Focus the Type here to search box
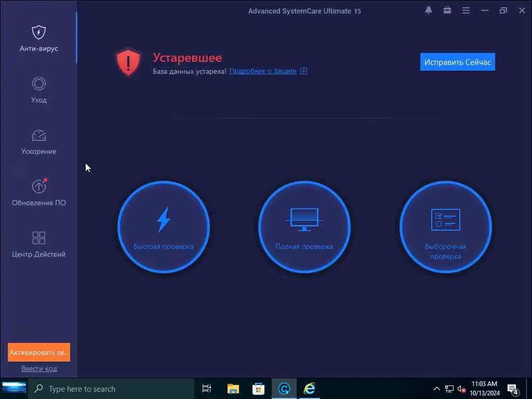The image size is (532, 399). pyautogui.click(x=111, y=389)
